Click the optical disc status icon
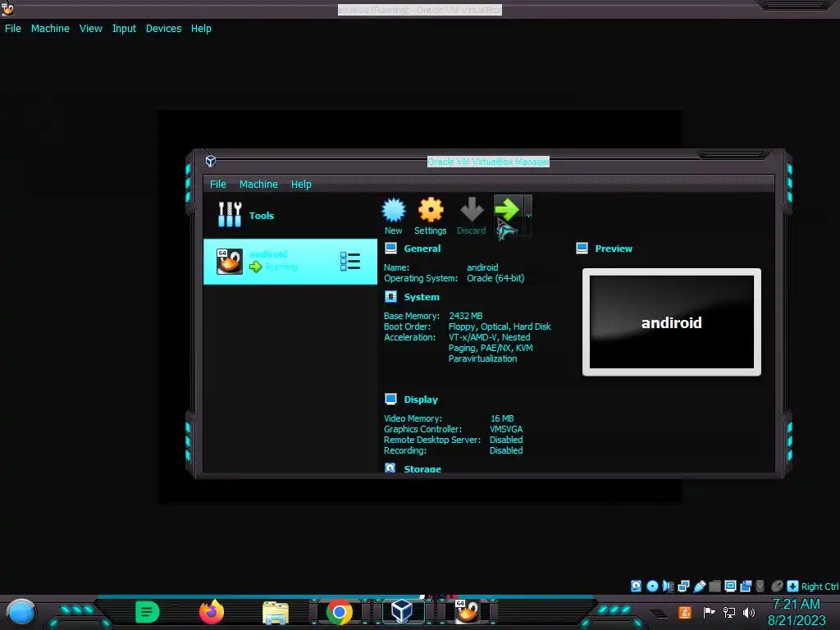The width and height of the screenshot is (840, 630). point(652,586)
